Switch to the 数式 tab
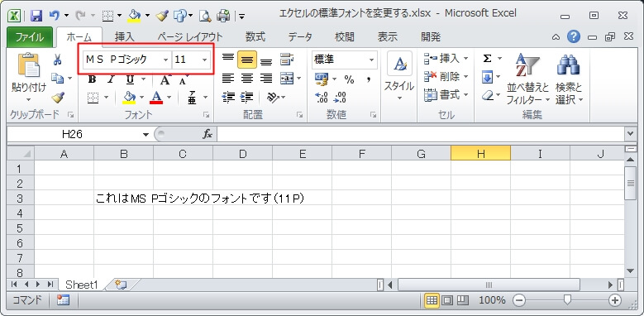This screenshot has width=644, height=316. (x=255, y=37)
